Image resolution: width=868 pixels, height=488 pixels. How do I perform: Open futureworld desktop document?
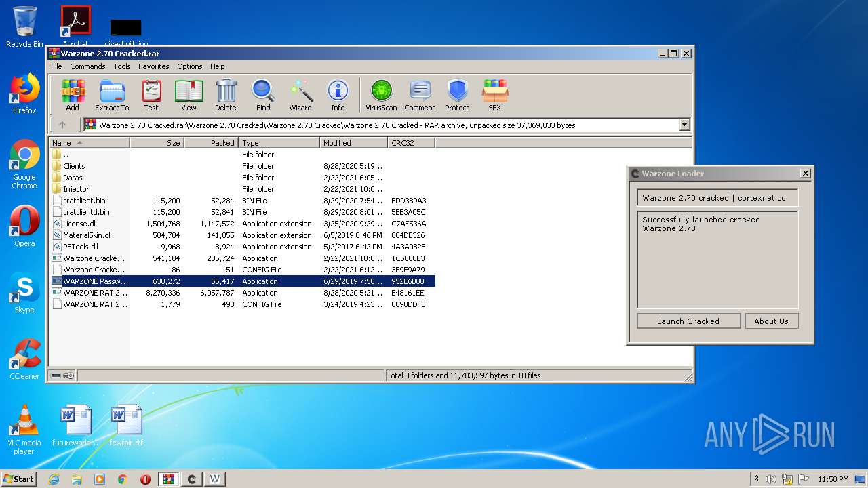tap(75, 426)
